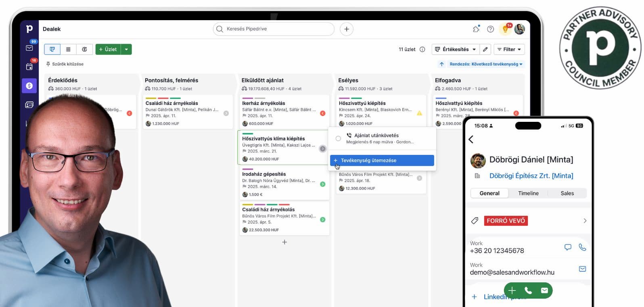Click the pencil icon to edit pipeline

coord(485,49)
